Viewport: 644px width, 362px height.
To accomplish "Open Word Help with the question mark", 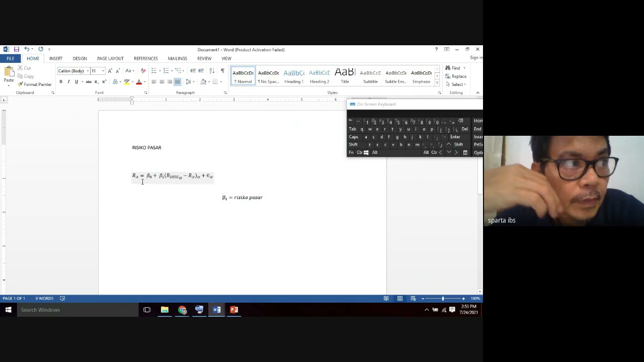I will pos(436,49).
